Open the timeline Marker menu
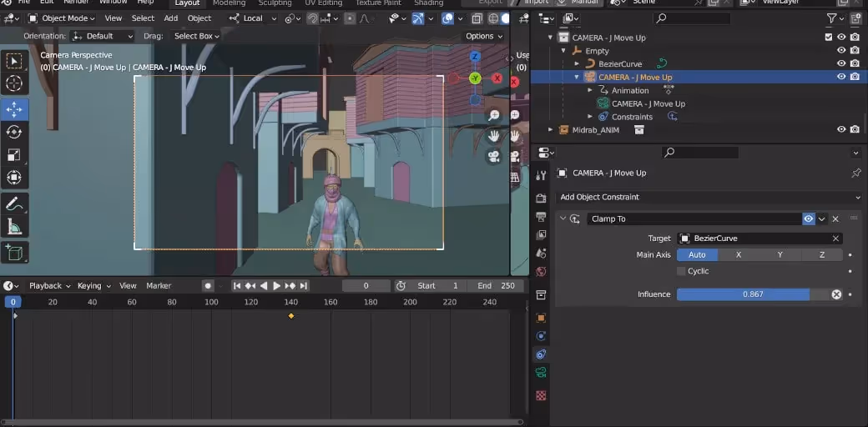Image resolution: width=868 pixels, height=427 pixels. (x=159, y=286)
